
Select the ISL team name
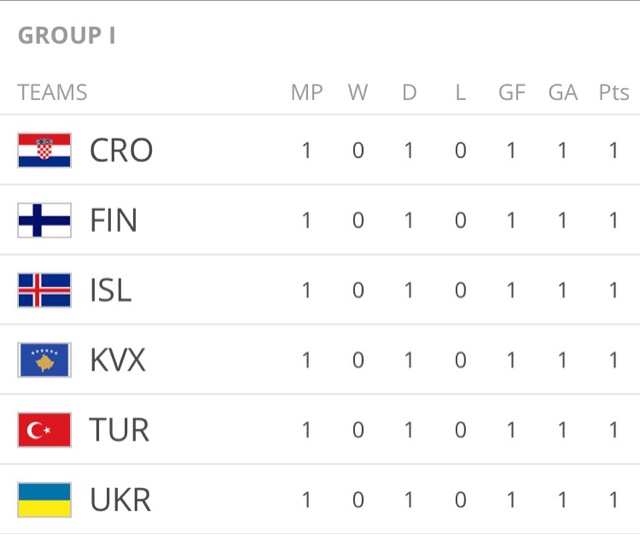pyautogui.click(x=110, y=290)
